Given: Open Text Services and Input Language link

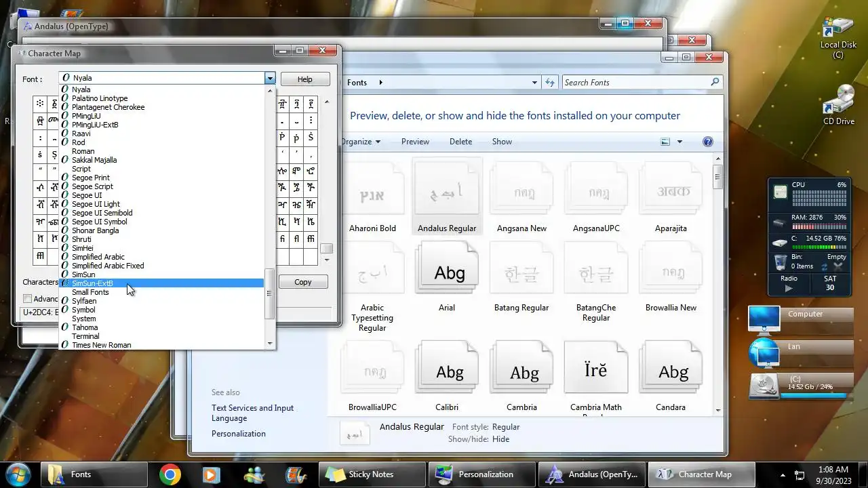Looking at the screenshot, I should coord(252,413).
